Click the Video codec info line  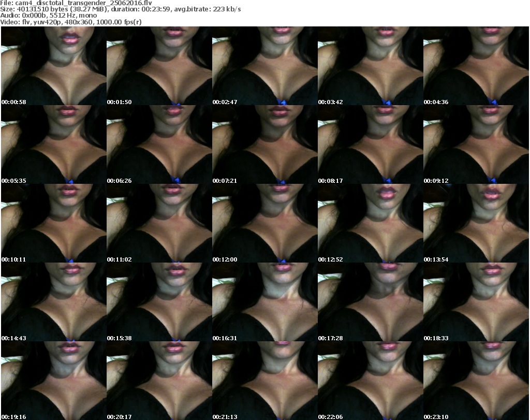coord(71,22)
